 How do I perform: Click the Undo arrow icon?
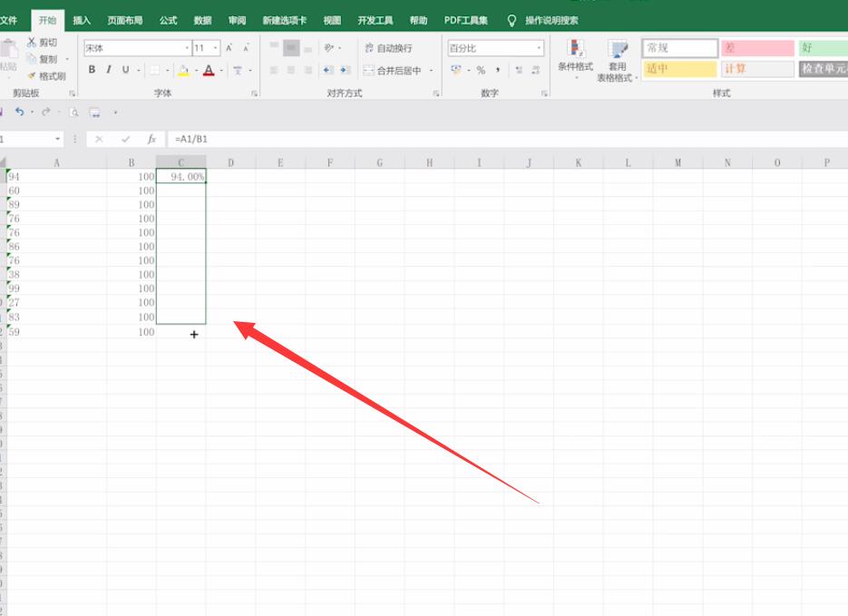click(x=19, y=112)
